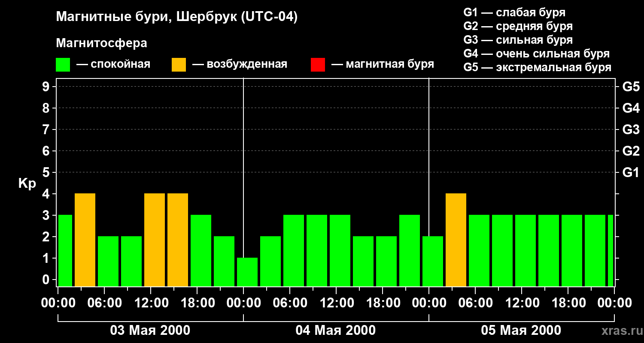Screen dimensions: 644x343
Task: Click the green 'спокойная' legend swatch
Action: (x=63, y=65)
